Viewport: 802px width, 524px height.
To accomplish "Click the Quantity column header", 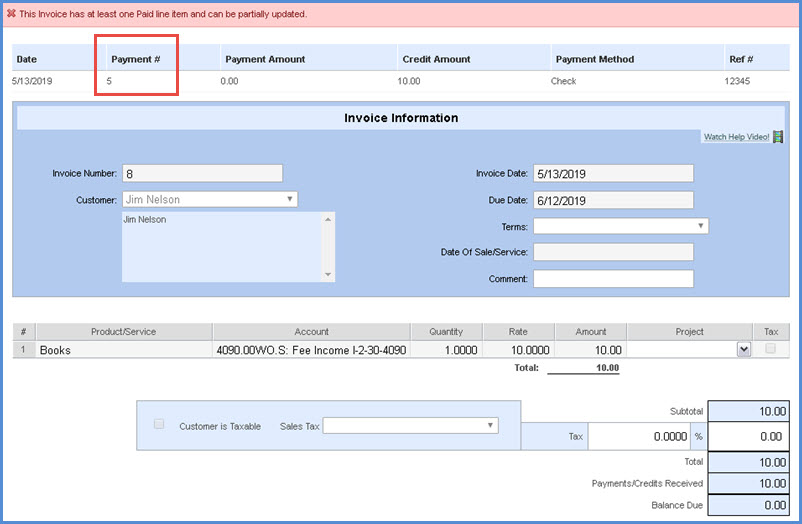I will (x=447, y=332).
